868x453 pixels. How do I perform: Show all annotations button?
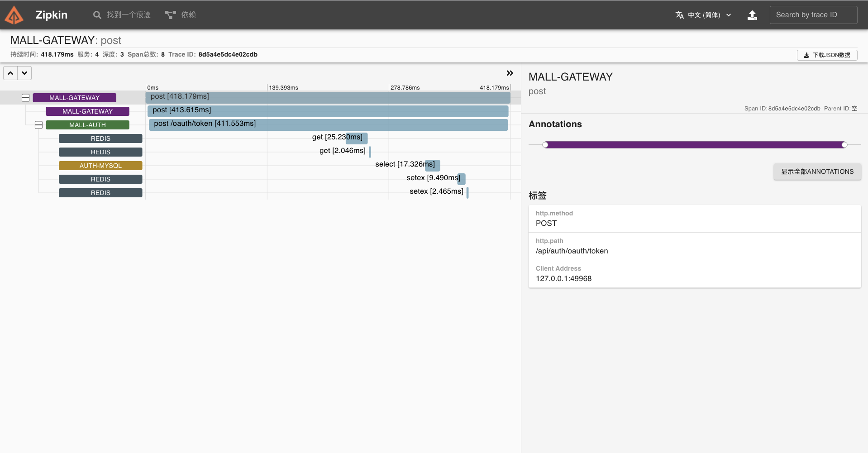pos(817,172)
